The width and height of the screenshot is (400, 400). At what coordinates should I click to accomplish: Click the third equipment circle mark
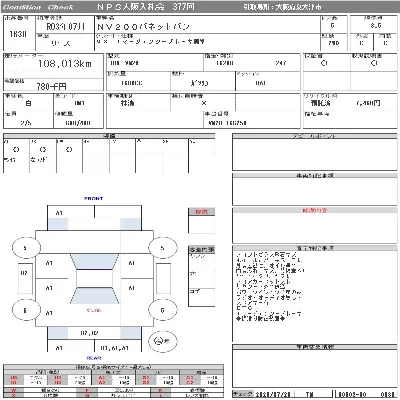coord(69,150)
